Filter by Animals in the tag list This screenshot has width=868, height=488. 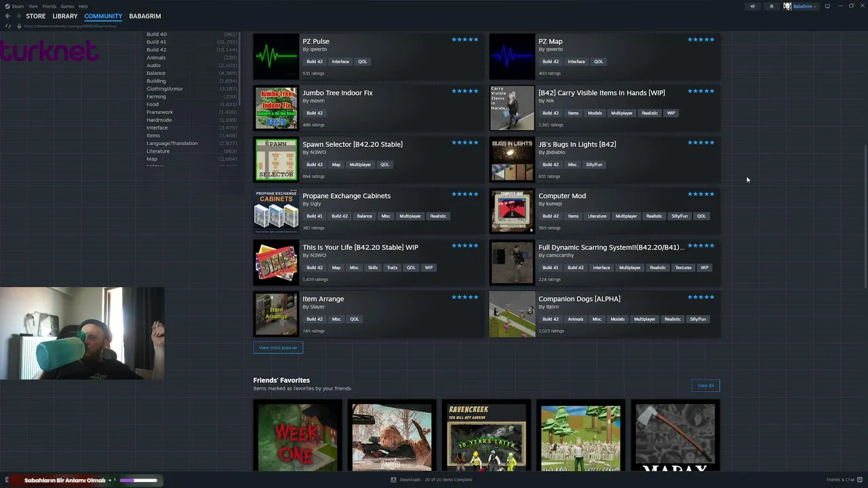156,58
